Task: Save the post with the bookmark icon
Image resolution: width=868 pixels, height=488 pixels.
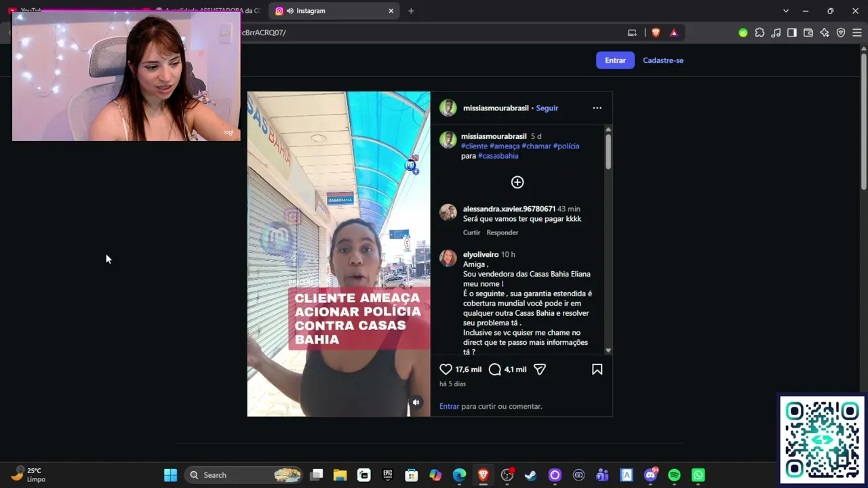Action: 597,369
